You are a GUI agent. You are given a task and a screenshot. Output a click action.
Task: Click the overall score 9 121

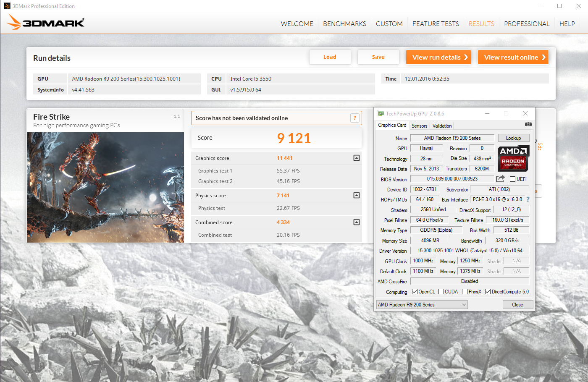click(294, 138)
